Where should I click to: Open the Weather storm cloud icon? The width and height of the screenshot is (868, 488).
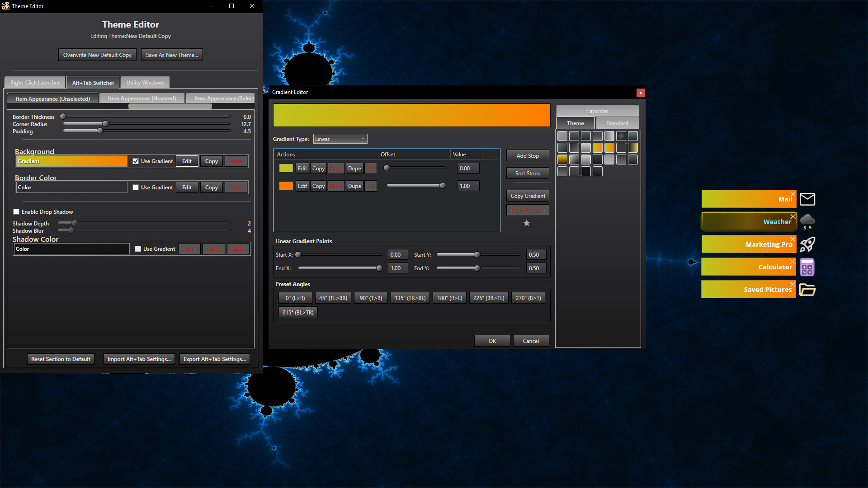pyautogui.click(x=807, y=221)
